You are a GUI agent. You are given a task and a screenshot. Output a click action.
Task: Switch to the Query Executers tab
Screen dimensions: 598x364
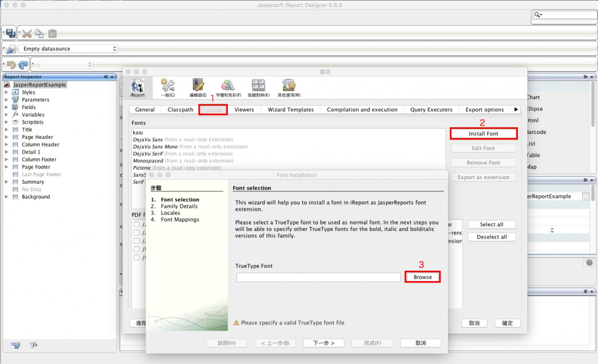[432, 110]
